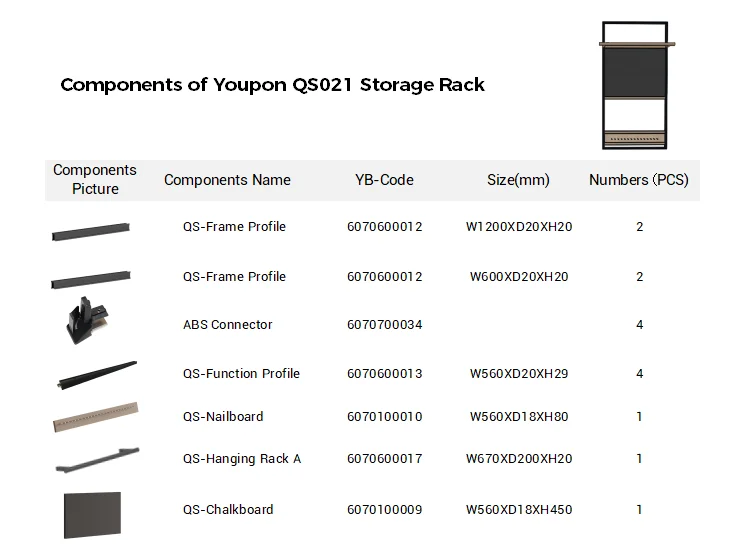Click the QS-Chalkboard name text

coord(227,510)
